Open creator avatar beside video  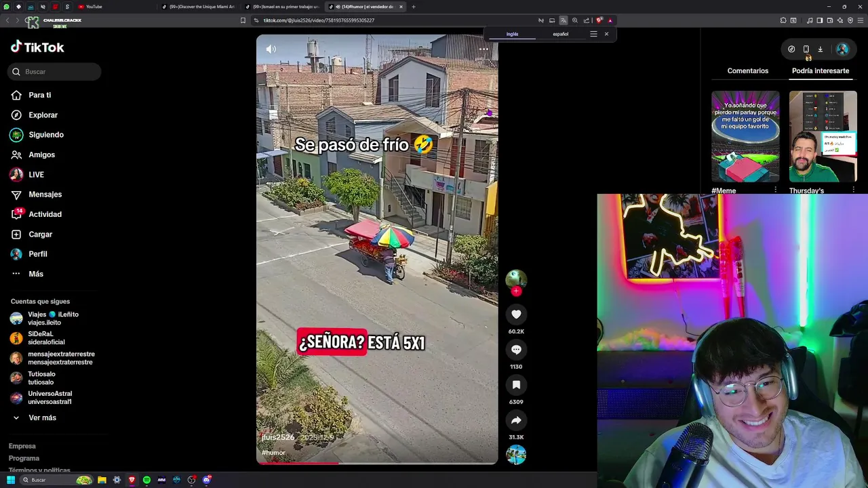point(516,279)
